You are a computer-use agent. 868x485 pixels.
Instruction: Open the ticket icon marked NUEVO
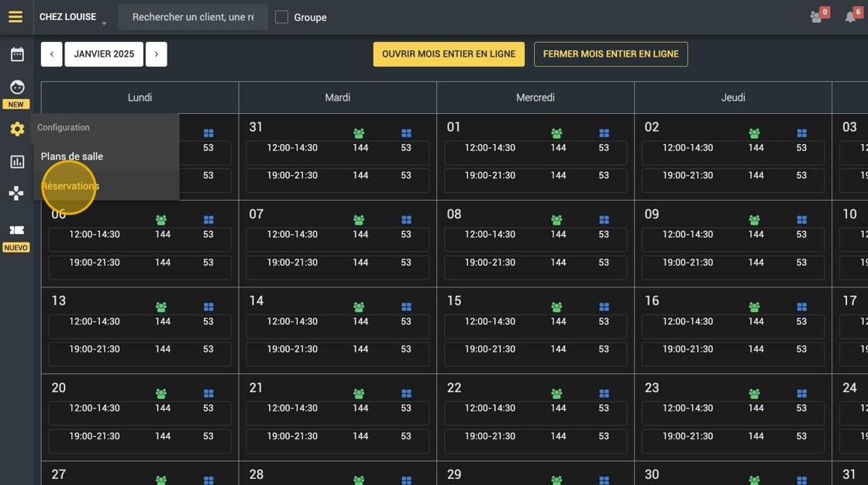coord(16,230)
